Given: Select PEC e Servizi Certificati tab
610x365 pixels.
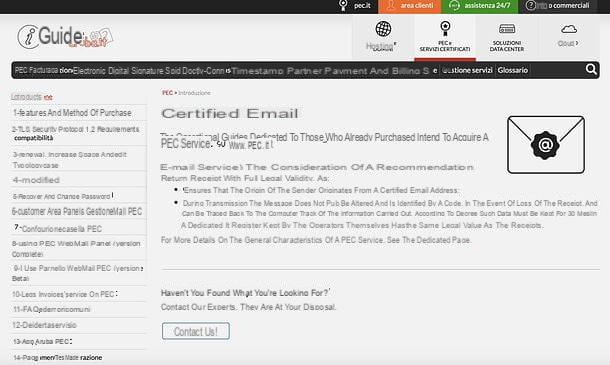Looking at the screenshot, I should tap(445, 38).
